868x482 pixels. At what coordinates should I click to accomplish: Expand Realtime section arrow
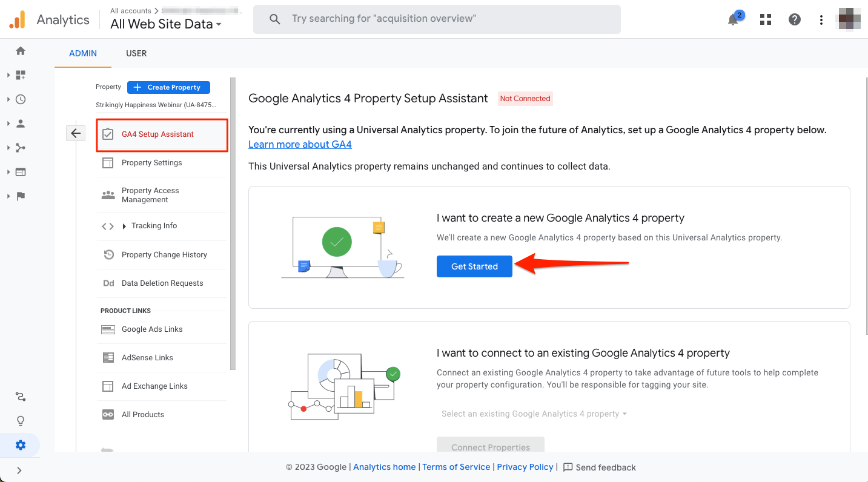point(8,99)
